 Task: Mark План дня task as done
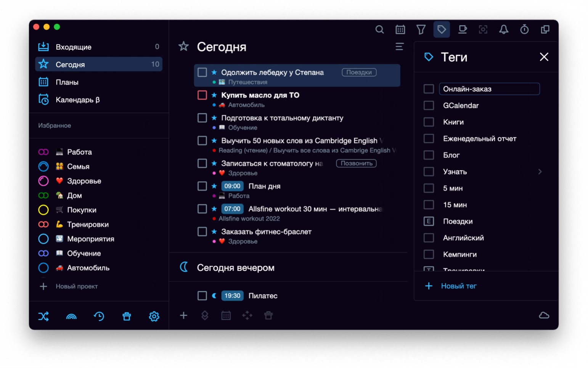click(x=202, y=186)
